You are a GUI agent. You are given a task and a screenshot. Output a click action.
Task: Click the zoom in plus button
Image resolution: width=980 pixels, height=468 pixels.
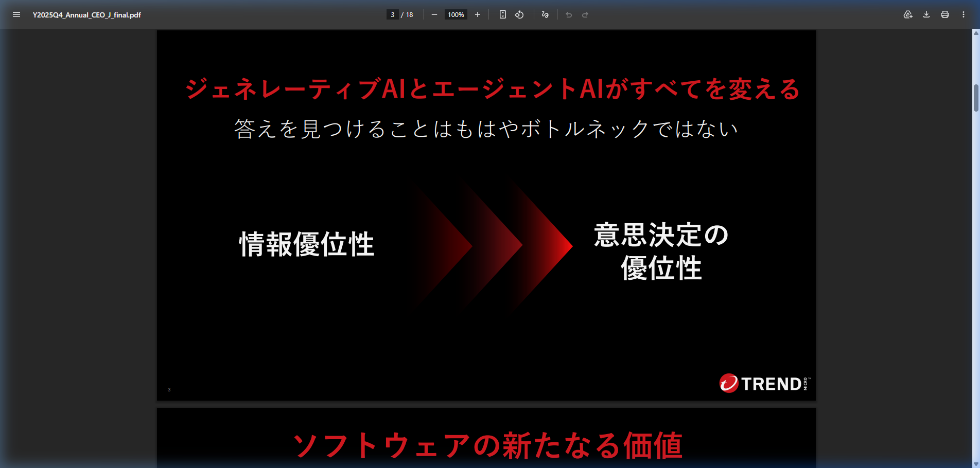(478, 14)
